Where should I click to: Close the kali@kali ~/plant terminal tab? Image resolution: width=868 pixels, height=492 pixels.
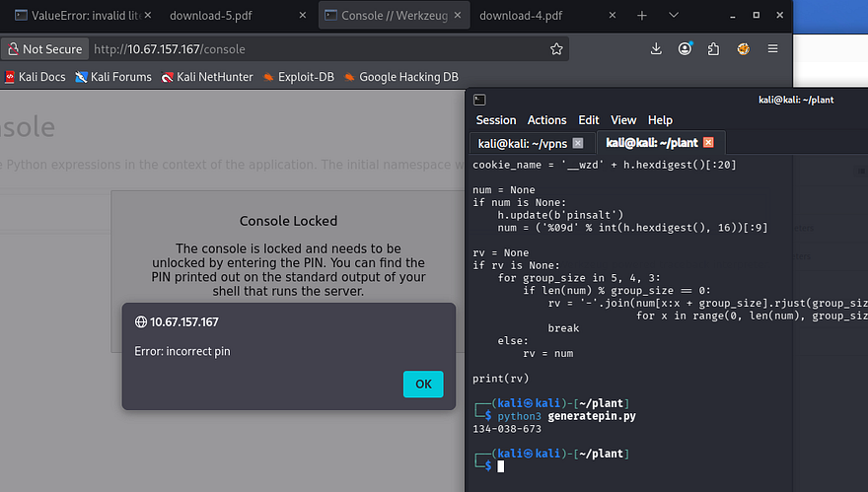(708, 143)
